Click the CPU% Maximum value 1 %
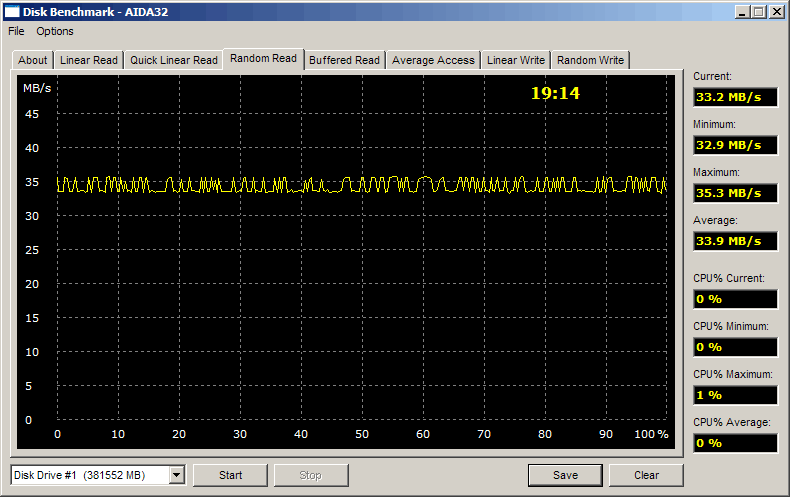Viewport: 790px width, 497px height. point(735,395)
